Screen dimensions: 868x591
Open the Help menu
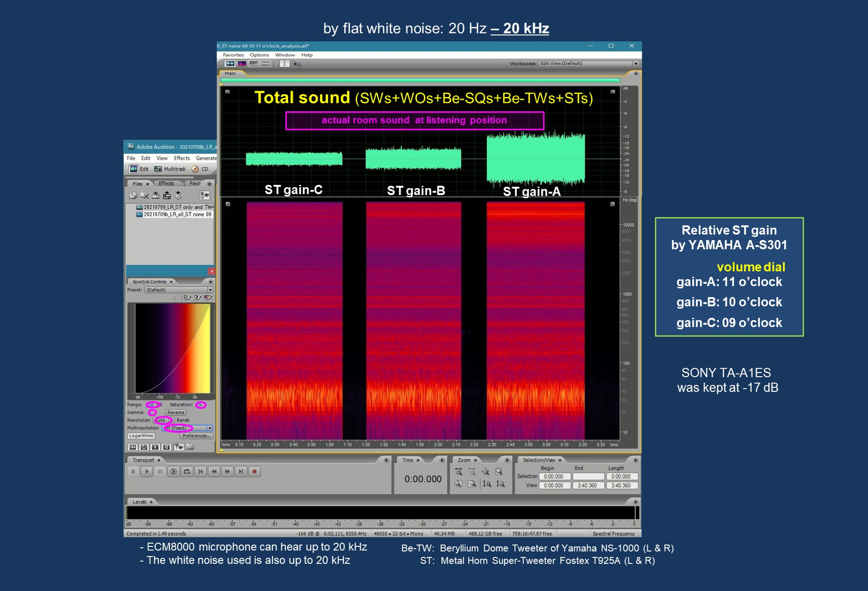(307, 55)
